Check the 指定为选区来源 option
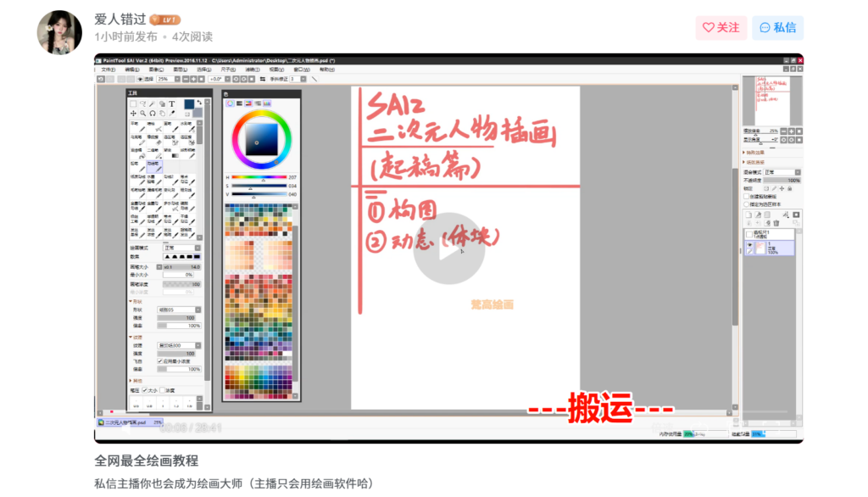This screenshot has width=868, height=497. pos(746,204)
